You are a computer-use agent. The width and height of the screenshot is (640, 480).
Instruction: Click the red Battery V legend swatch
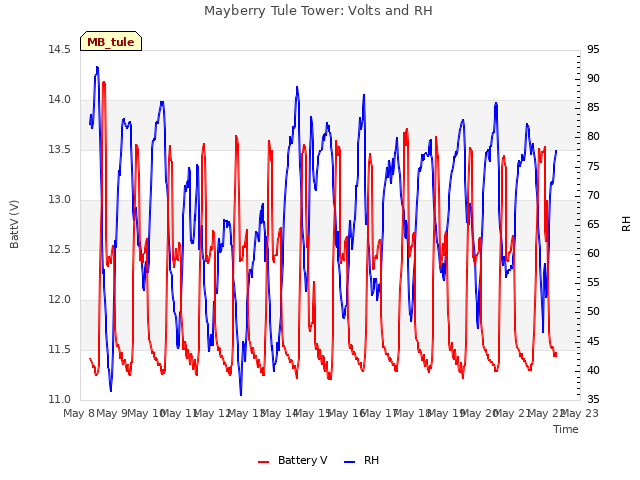pyautogui.click(x=264, y=461)
